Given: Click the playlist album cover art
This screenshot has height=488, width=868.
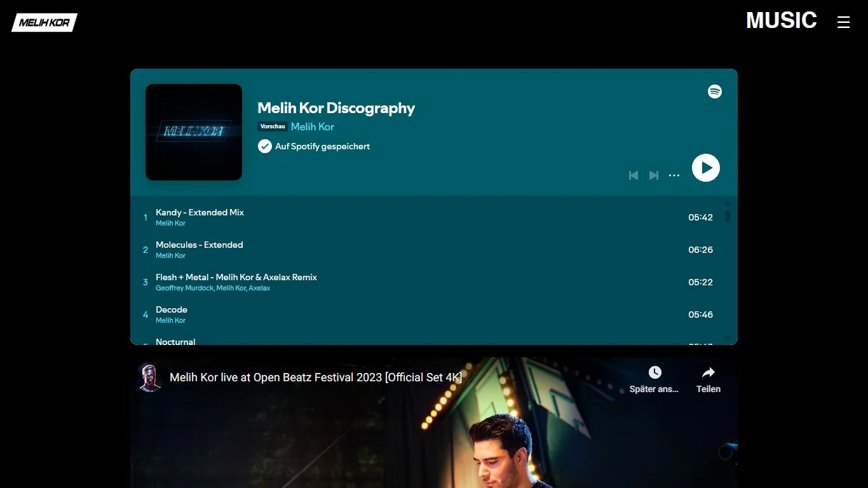Looking at the screenshot, I should [x=194, y=132].
